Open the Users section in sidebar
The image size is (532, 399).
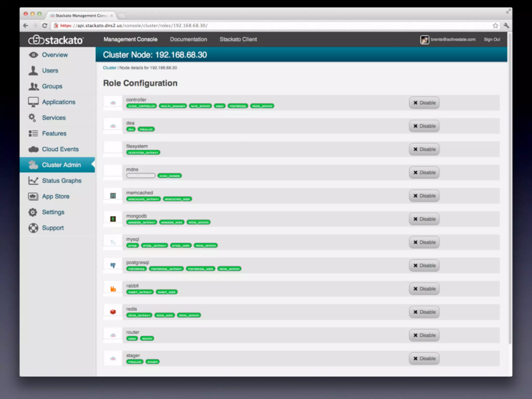point(50,71)
